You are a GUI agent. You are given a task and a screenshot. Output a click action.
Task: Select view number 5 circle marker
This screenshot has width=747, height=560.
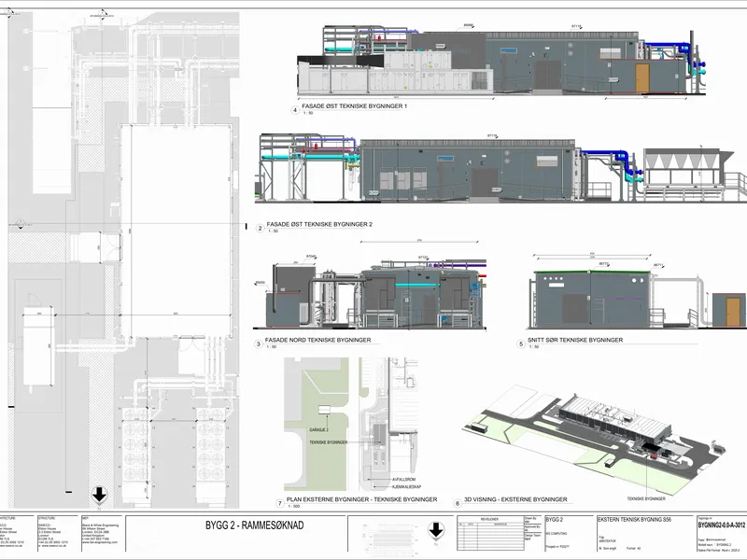click(x=521, y=343)
